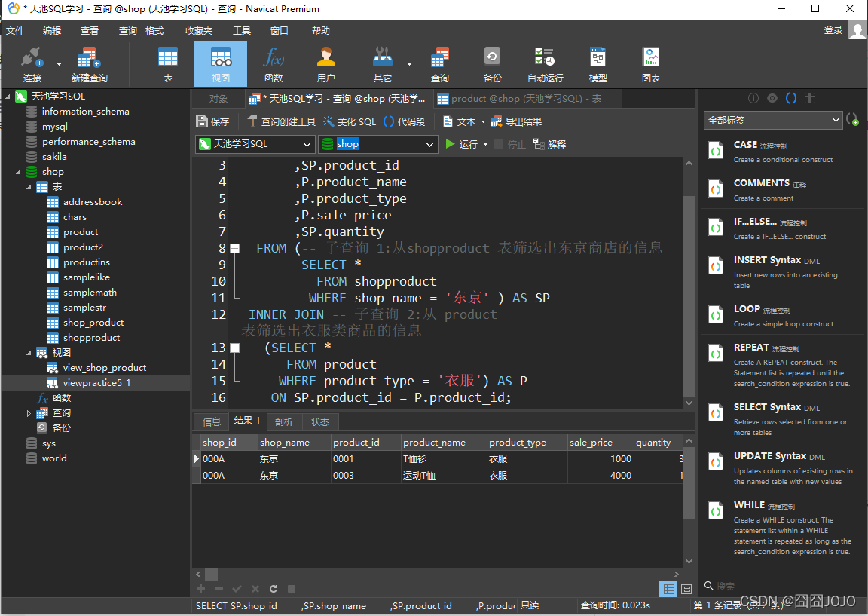This screenshot has width=868, height=616.
Task: Open the 帮助 help menu
Action: [320, 30]
